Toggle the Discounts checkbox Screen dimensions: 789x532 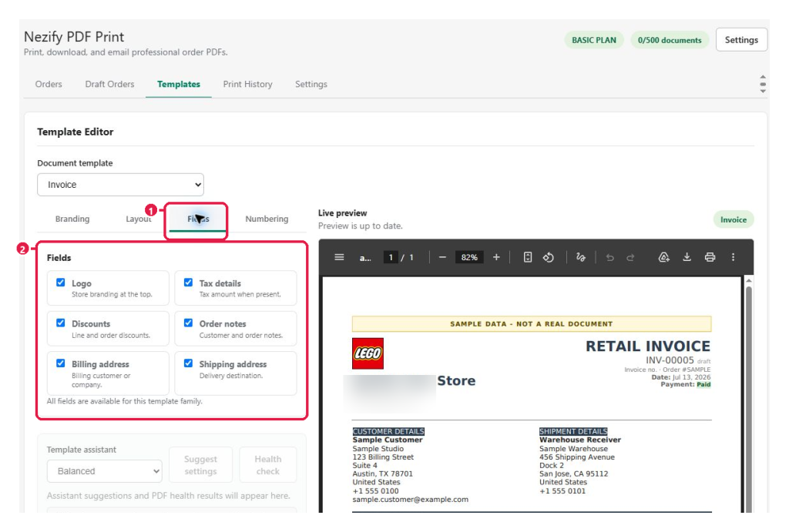60,323
